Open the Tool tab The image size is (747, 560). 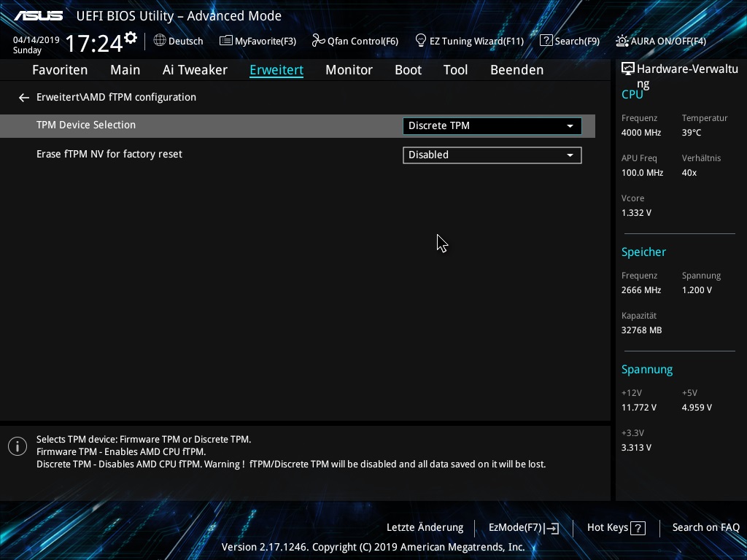point(455,70)
